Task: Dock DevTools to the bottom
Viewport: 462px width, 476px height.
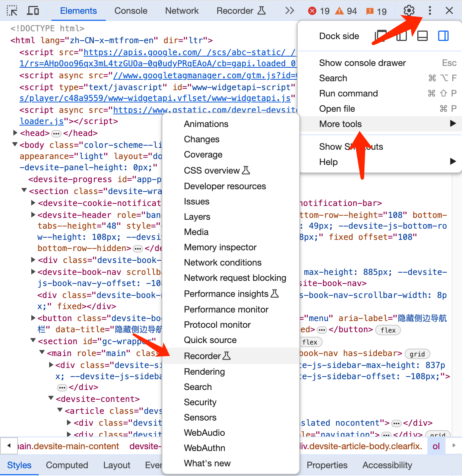Action: coord(422,36)
